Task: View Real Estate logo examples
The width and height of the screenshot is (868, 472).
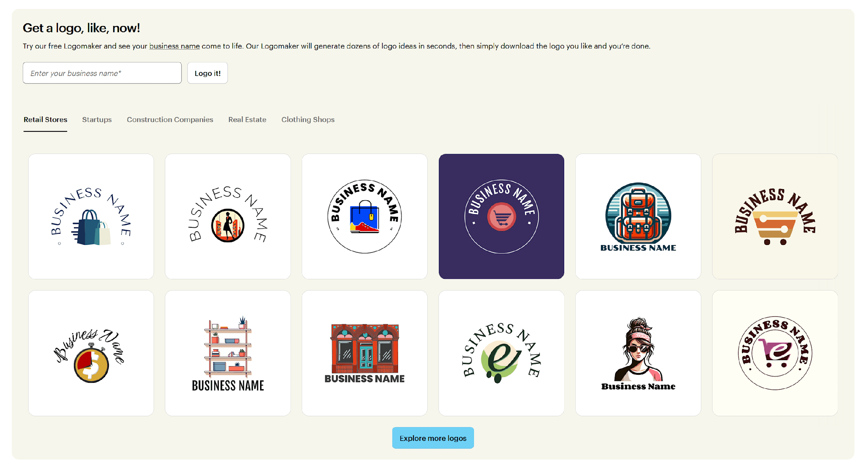Action: [x=247, y=119]
